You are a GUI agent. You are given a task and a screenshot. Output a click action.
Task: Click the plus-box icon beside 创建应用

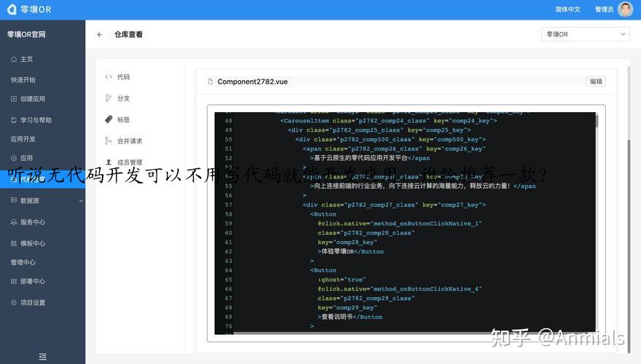(x=14, y=99)
